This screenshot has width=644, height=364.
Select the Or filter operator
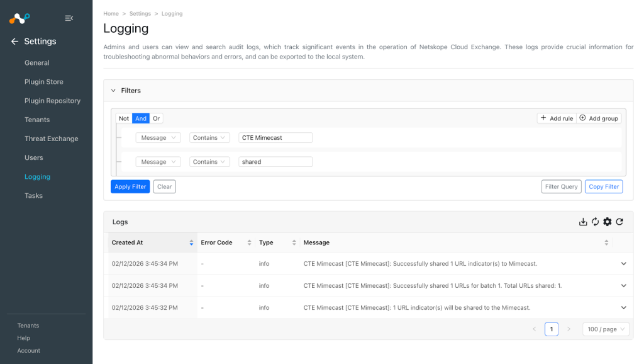click(156, 118)
